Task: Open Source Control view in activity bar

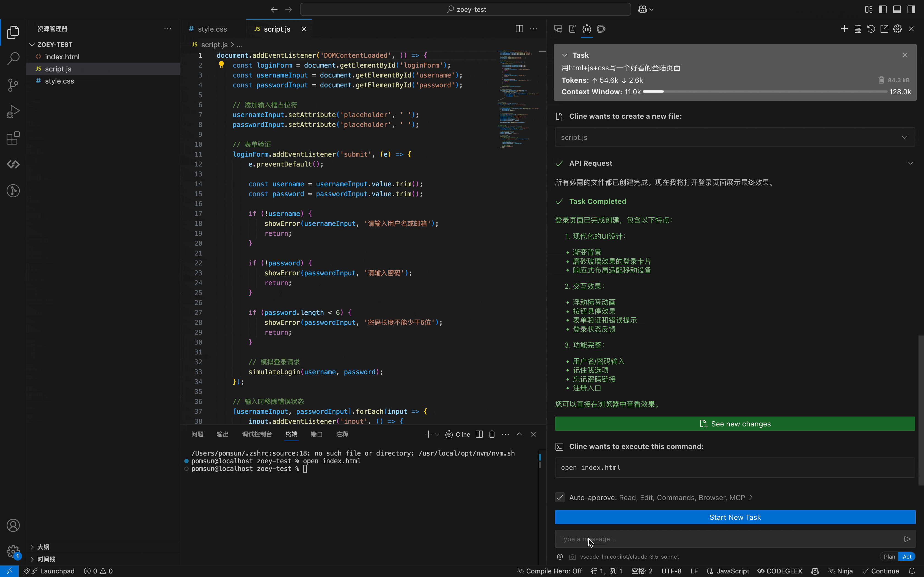Action: (x=13, y=85)
